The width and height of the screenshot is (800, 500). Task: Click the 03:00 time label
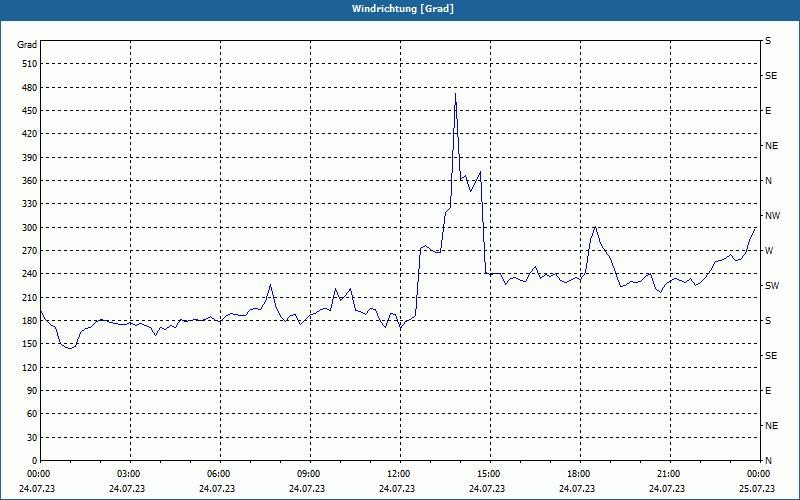coord(130,474)
